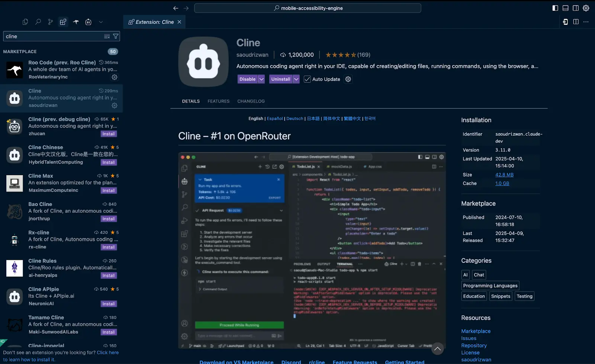Open the Disable button dropdown arrow
The image size is (595, 364).
click(261, 79)
